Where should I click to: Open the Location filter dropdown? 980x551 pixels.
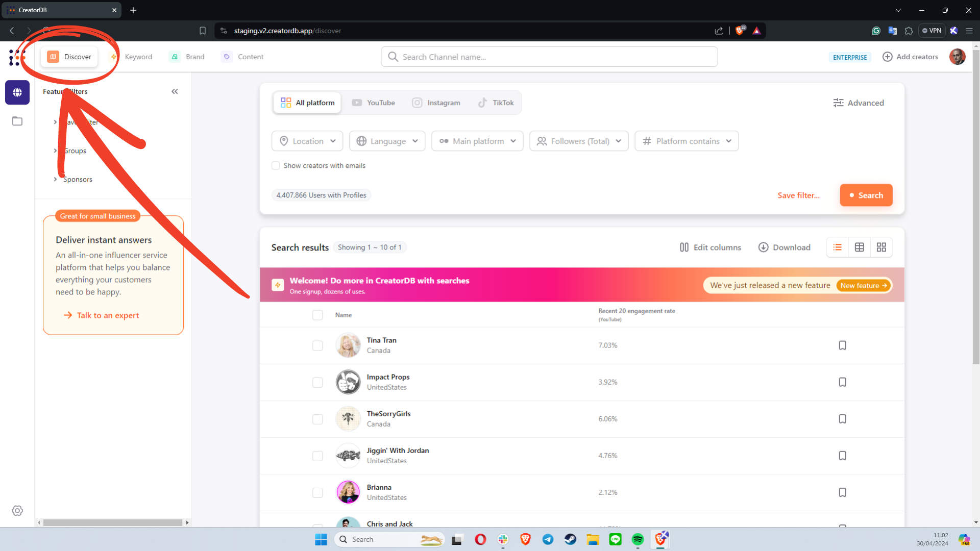point(307,141)
